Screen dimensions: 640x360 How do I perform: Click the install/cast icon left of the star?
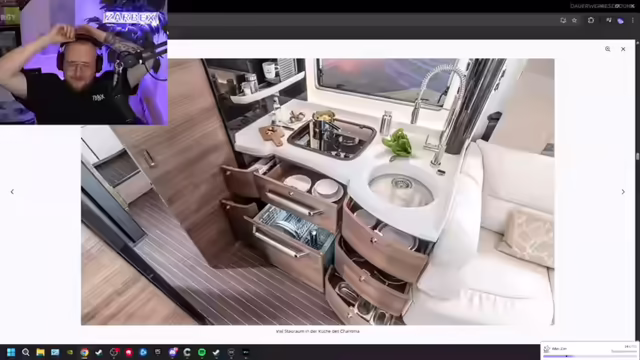[563, 20]
